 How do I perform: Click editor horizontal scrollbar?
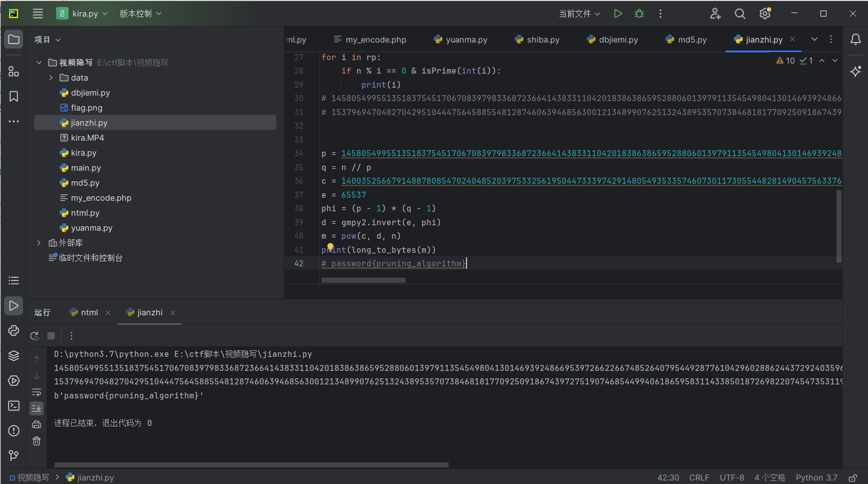pos(363,280)
